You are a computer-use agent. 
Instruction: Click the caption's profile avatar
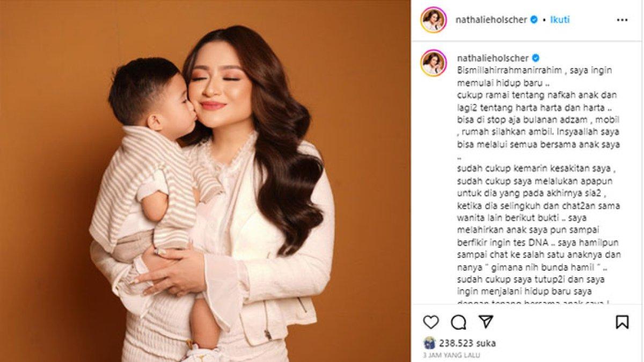point(434,63)
